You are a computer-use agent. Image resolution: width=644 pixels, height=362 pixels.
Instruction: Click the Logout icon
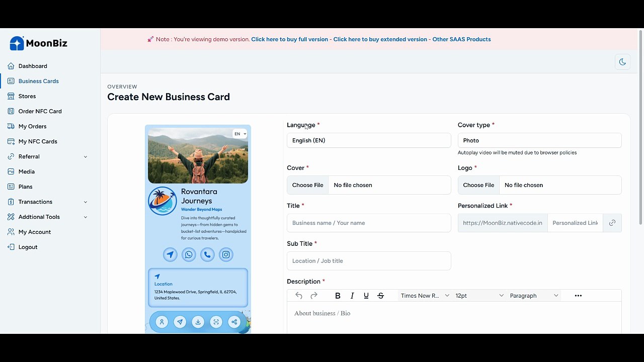coord(11,247)
